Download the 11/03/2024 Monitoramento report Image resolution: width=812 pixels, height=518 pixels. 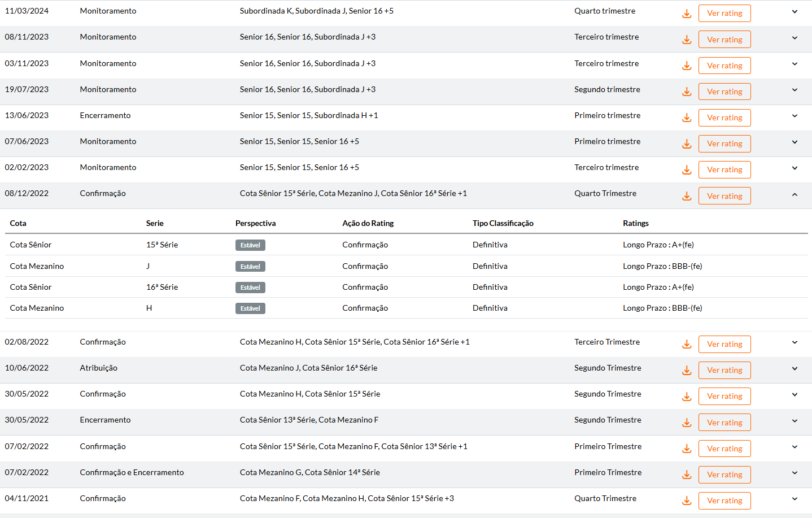(x=687, y=14)
